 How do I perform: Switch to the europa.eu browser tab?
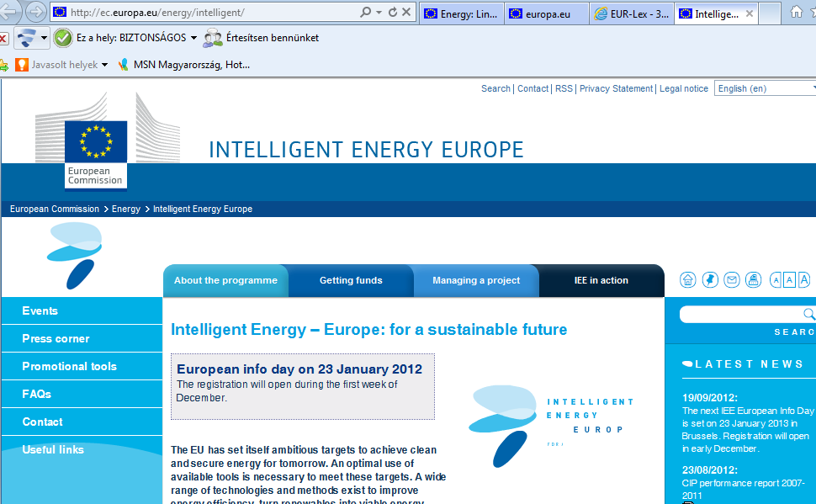pos(547,14)
